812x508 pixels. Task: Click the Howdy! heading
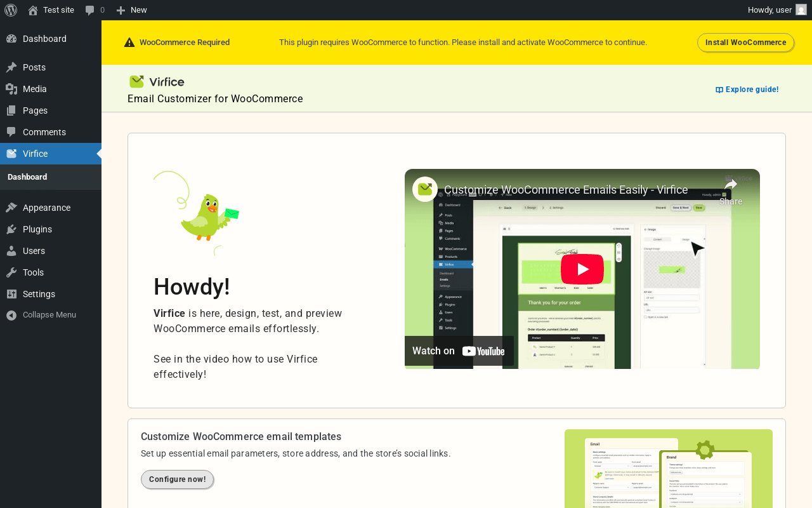click(192, 287)
